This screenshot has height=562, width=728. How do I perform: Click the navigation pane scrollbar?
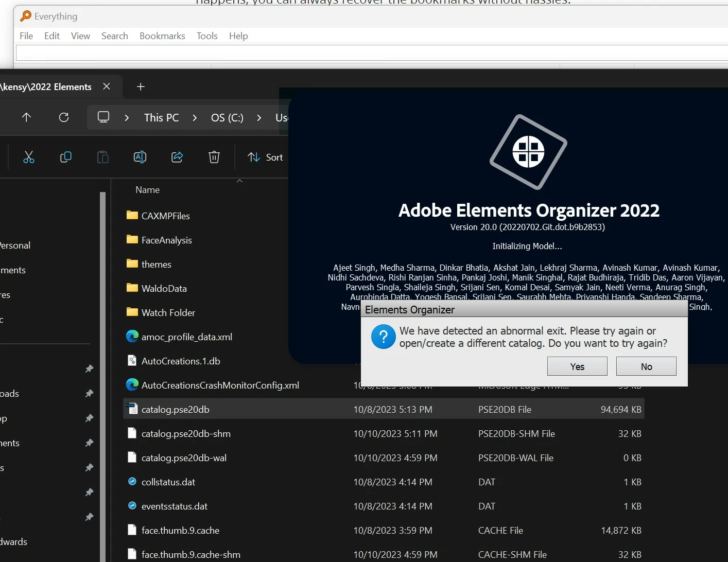coord(102,377)
